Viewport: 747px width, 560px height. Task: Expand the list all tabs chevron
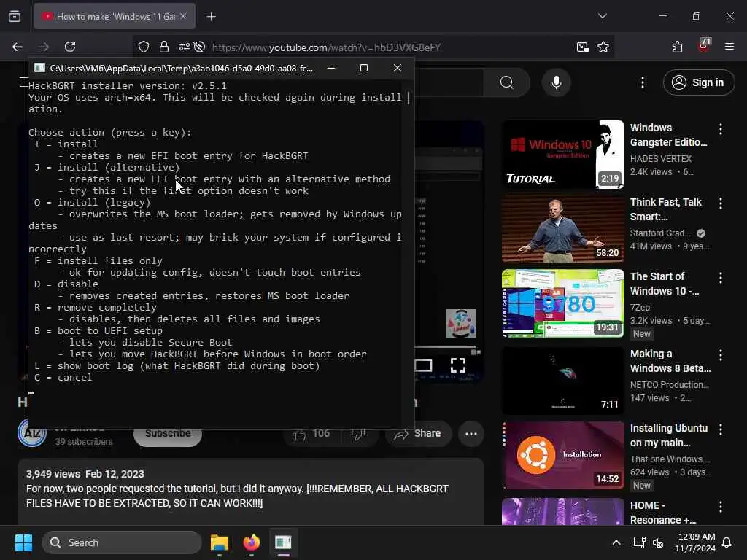602,16
